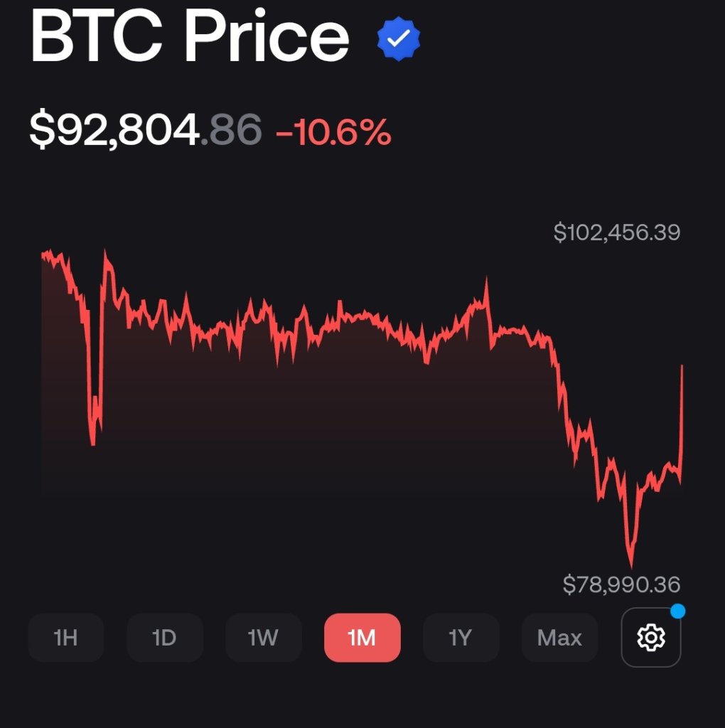Click the -10.6% change percentage
Screen dimensions: 725x728
pos(333,132)
